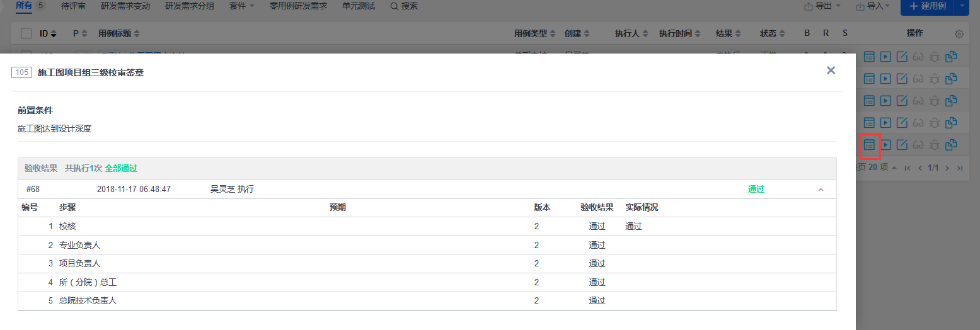The image size is (980, 330).
Task: Tick the select-all checkbox in table header
Action: [26, 33]
